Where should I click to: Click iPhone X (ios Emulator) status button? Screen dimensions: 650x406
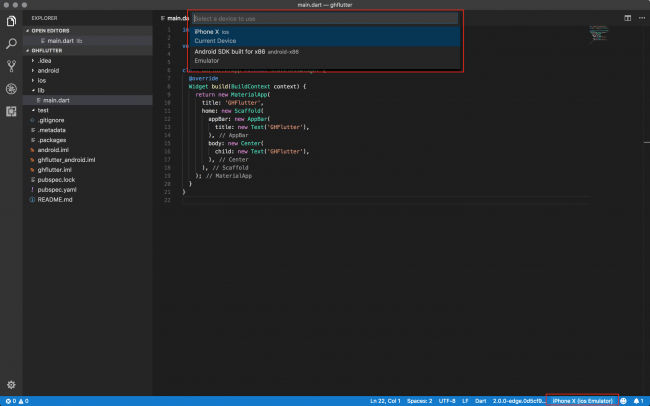point(583,400)
